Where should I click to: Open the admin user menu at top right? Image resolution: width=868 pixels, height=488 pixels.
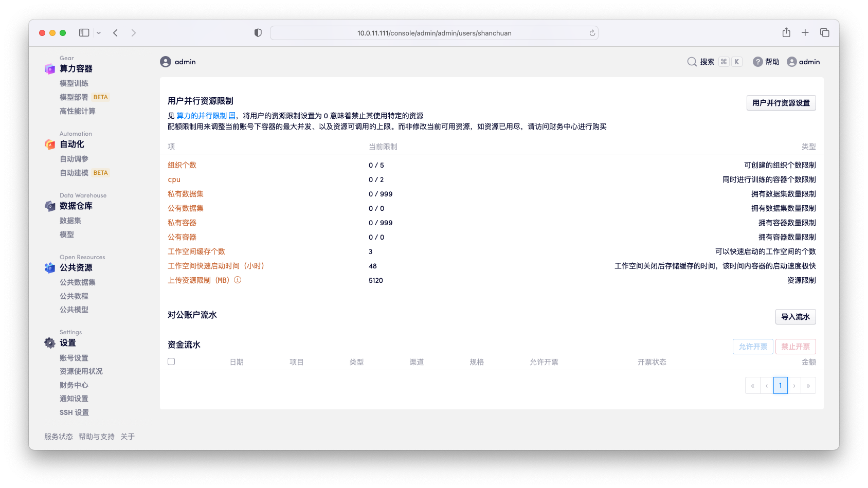803,62
